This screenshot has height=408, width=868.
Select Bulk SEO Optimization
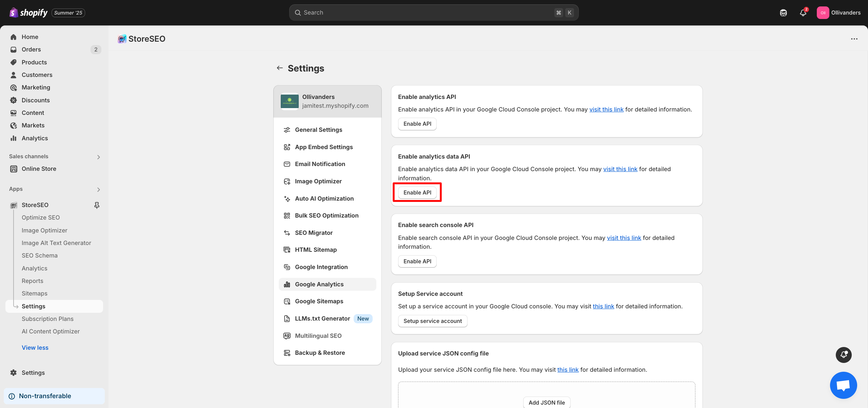[327, 216]
